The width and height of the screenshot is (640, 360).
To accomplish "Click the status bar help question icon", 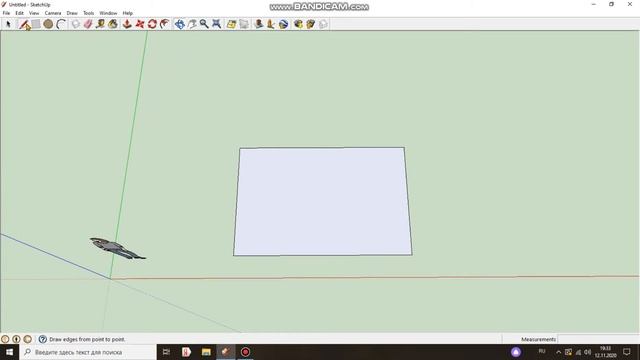I will (42, 339).
